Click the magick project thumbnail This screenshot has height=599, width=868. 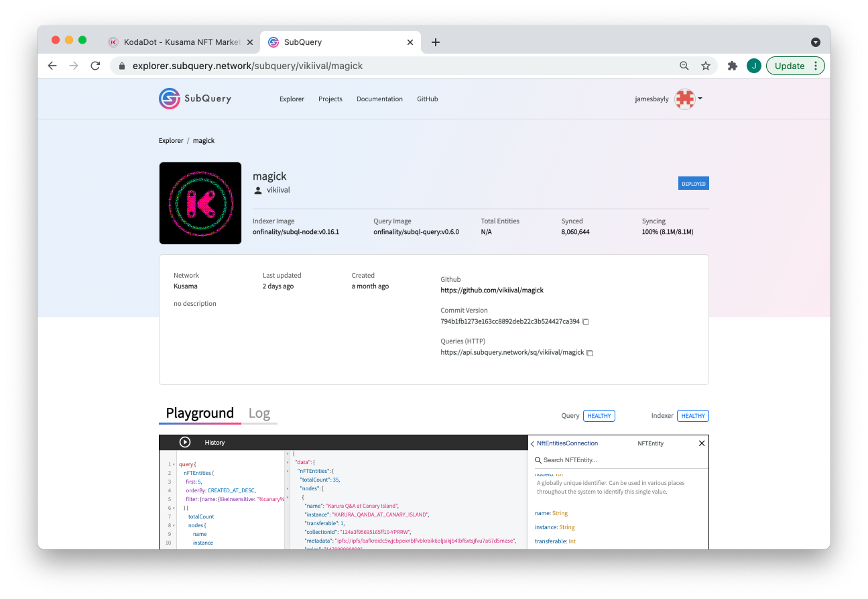pos(200,203)
